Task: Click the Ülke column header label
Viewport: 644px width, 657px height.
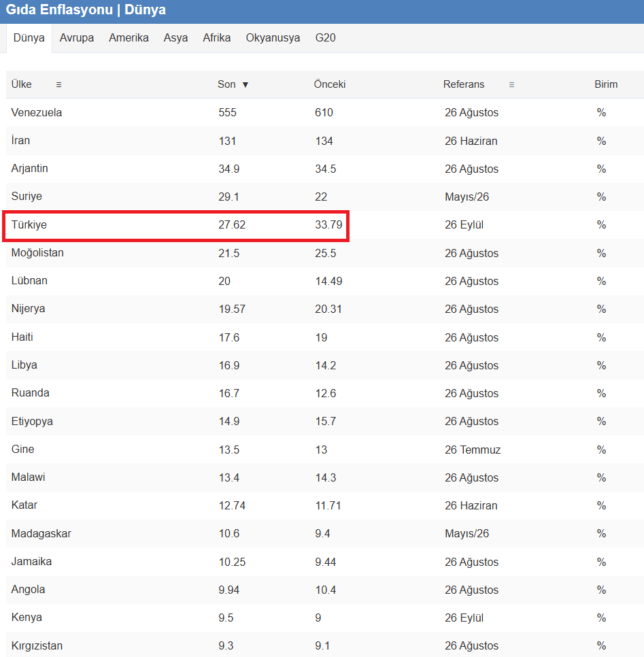Action: point(21,84)
